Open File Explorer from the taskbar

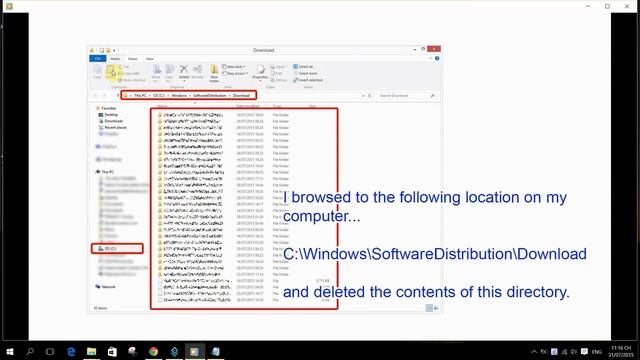(91, 351)
